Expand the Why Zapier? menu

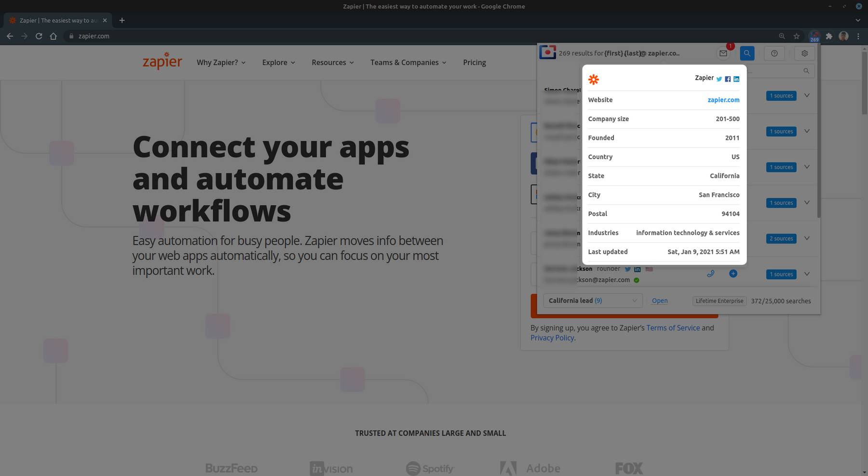pyautogui.click(x=221, y=62)
